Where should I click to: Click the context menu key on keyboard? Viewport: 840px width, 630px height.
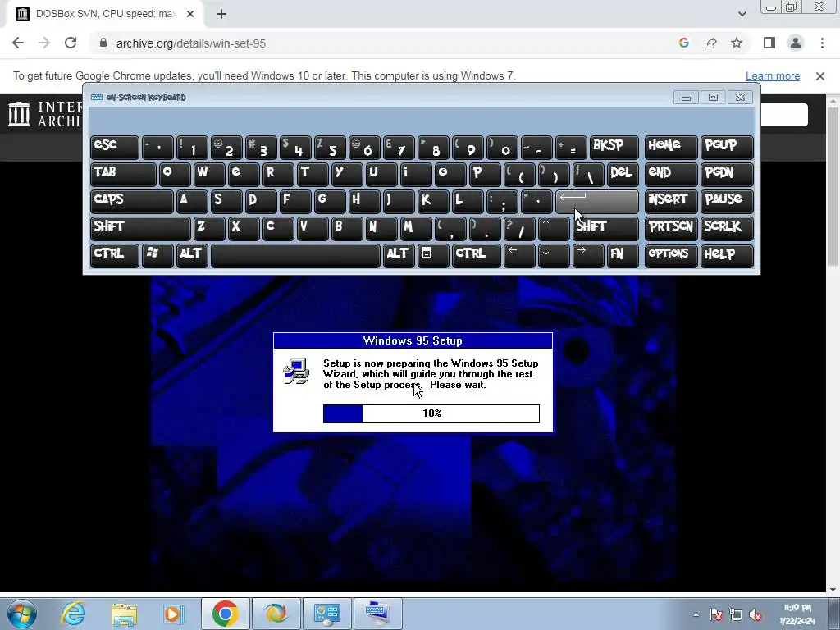[433, 256]
